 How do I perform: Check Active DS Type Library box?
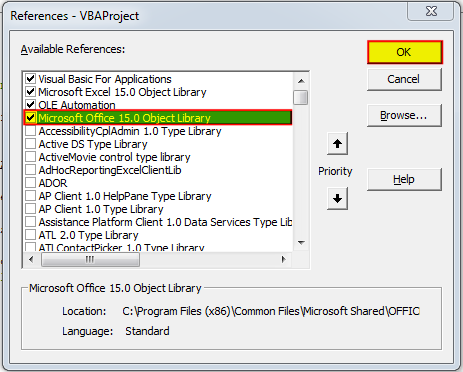click(x=30, y=144)
